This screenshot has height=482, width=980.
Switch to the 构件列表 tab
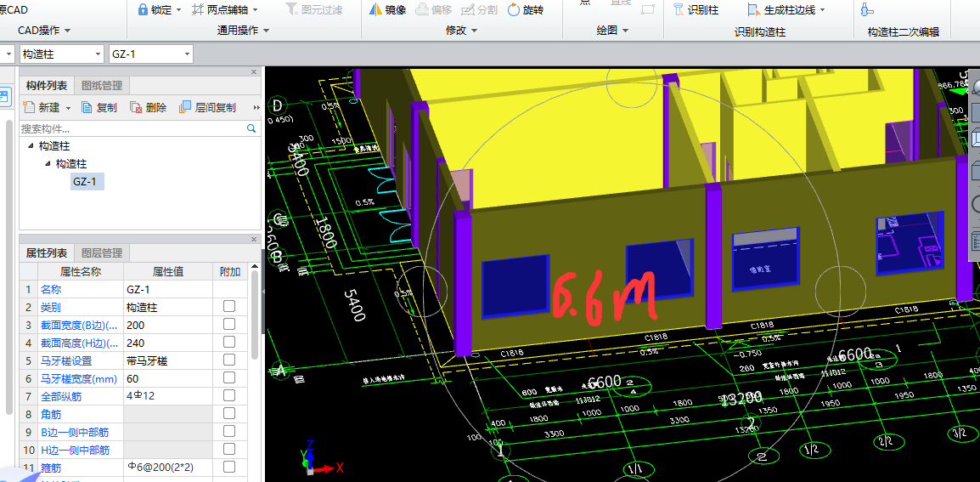pyautogui.click(x=47, y=86)
